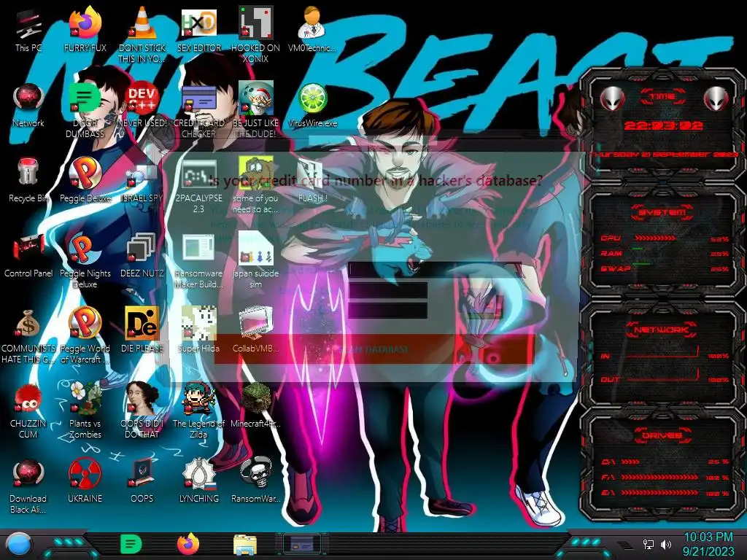Open the VirusWire.exe lime icon
Viewport: 747px width, 560px height.
click(312, 106)
